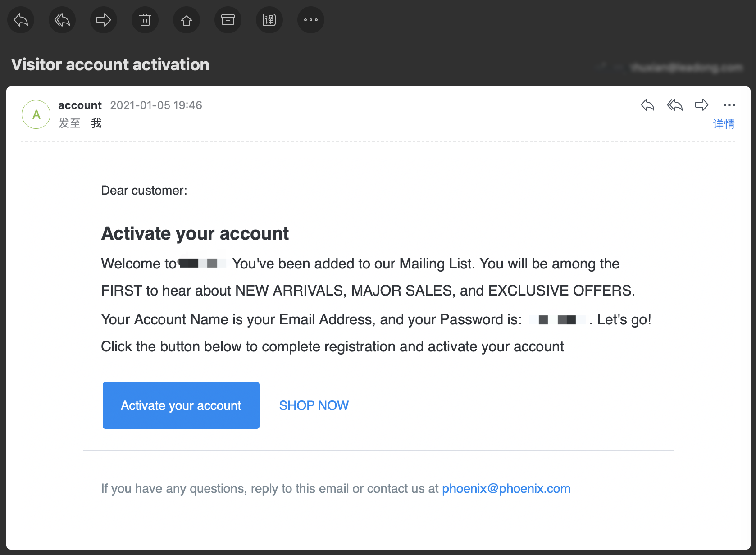The image size is (756, 555).
Task: Click the "Visitor account activation" subject title
Action: click(x=110, y=64)
